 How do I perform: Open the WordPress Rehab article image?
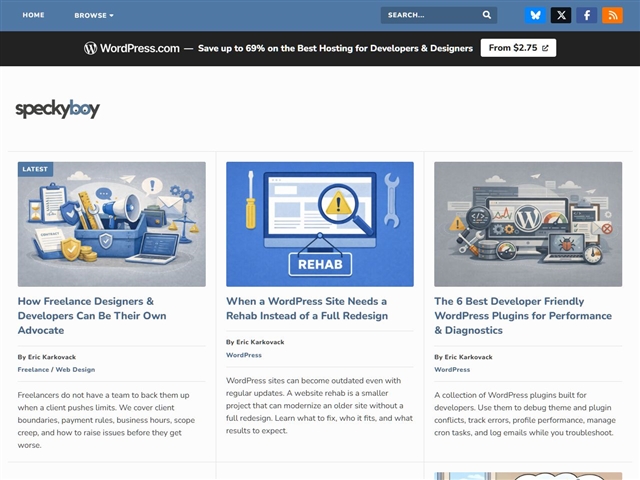320,224
